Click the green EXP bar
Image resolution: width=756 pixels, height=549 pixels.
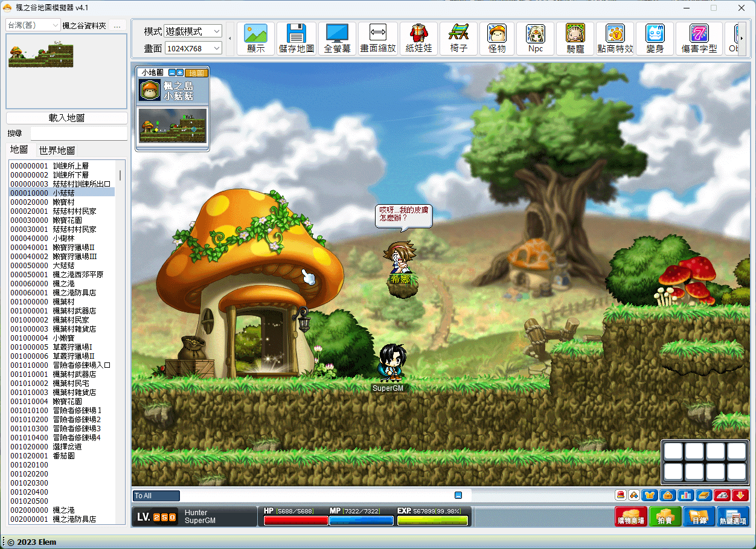tap(432, 520)
